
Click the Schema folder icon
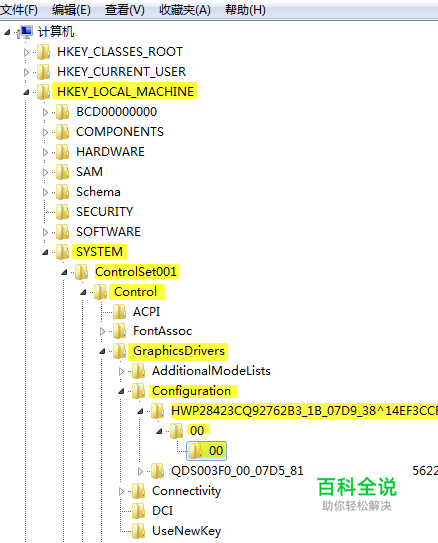tap(63, 192)
